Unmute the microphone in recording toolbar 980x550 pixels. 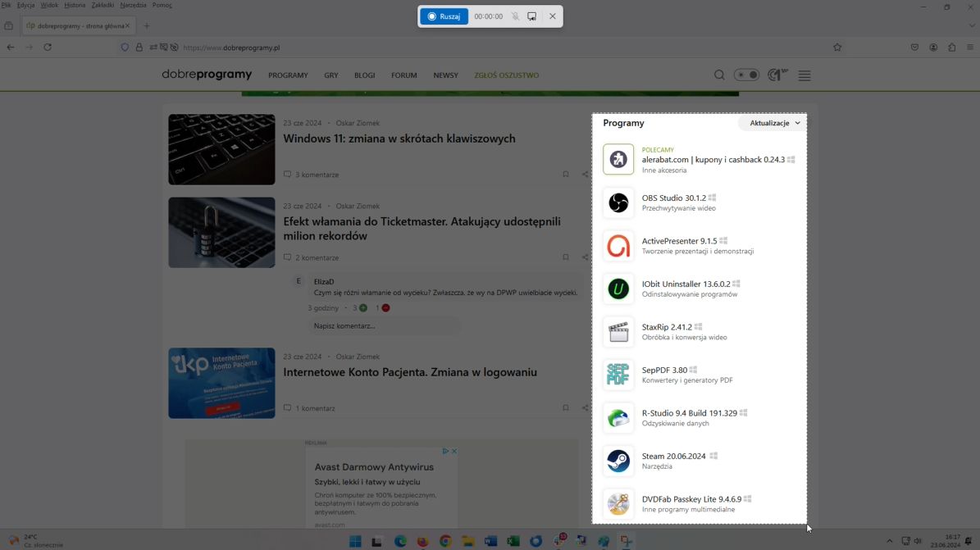click(x=515, y=16)
